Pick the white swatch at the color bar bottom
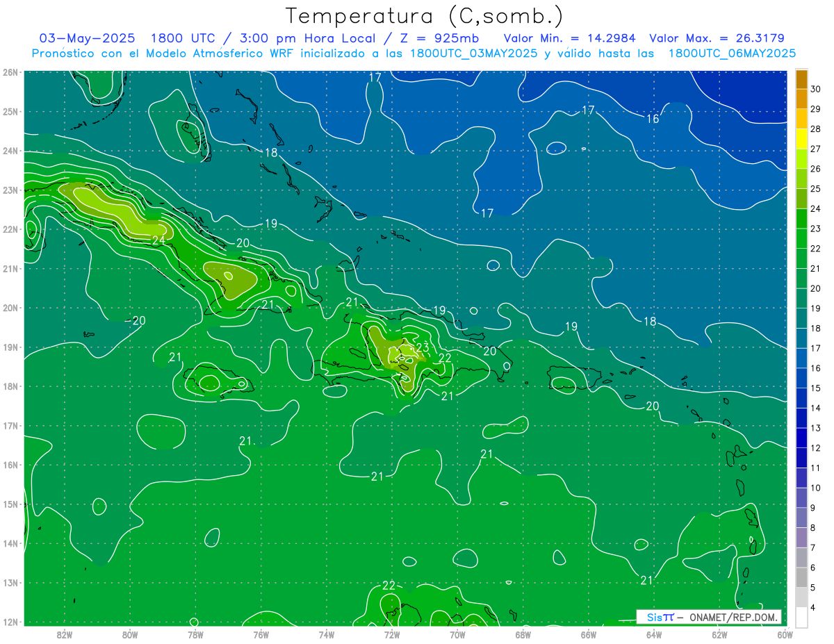The height and width of the screenshot is (644, 834). click(801, 617)
